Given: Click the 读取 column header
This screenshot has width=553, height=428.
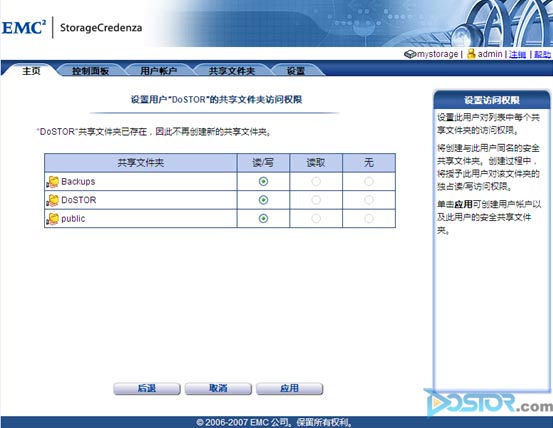Looking at the screenshot, I should 316,163.
